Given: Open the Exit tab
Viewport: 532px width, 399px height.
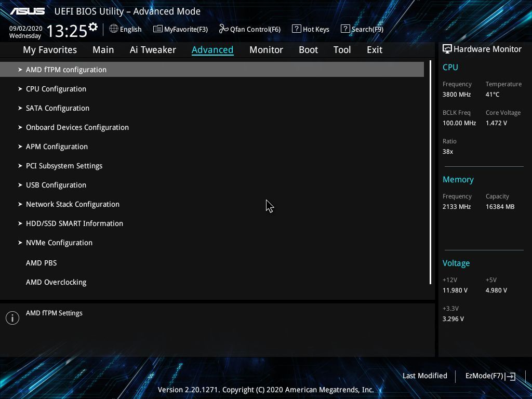Looking at the screenshot, I should pyautogui.click(x=375, y=50).
